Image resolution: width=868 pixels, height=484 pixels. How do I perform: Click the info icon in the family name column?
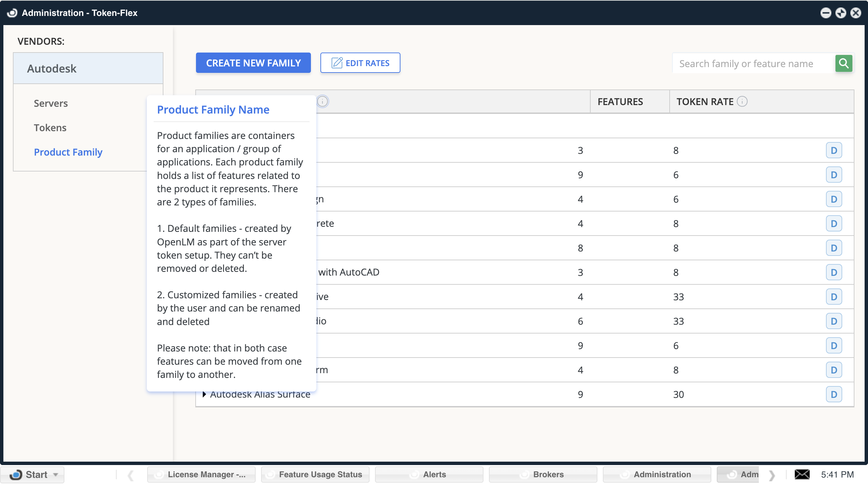322,101
